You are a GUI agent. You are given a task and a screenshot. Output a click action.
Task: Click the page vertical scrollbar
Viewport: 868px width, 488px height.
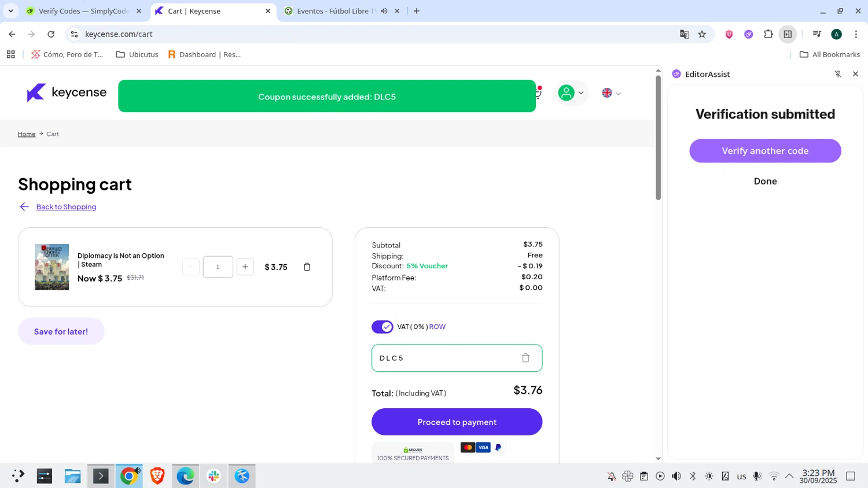click(658, 138)
